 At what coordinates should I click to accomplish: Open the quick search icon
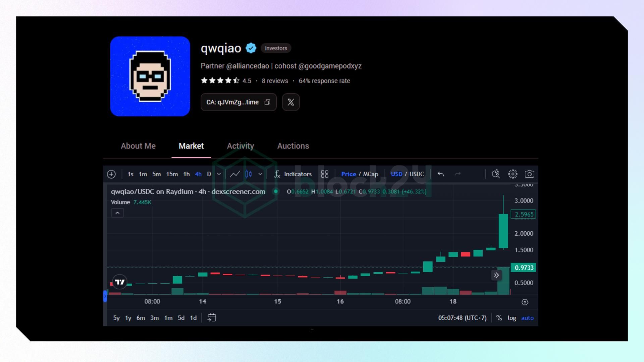point(496,174)
